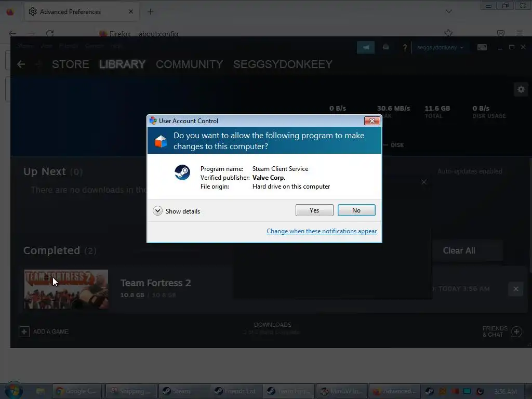Switch to Friends List taskbar button
The image size is (532, 399).
235,391
